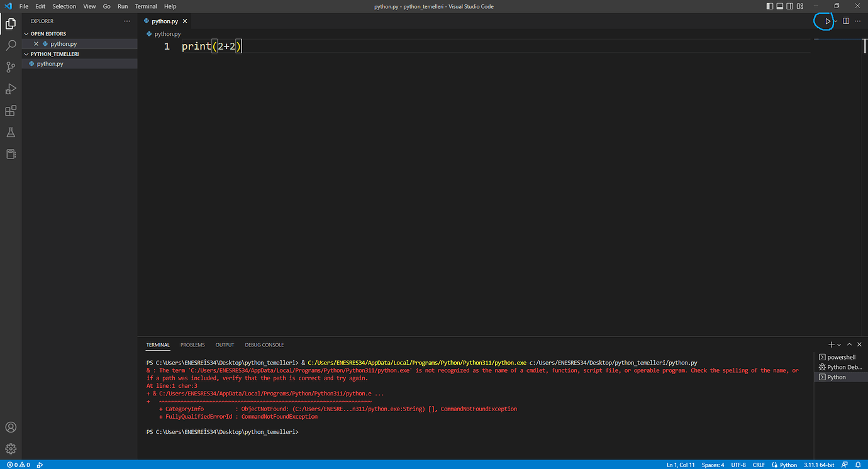Select the Run and Debug icon
The height and width of the screenshot is (469, 868).
coord(10,89)
